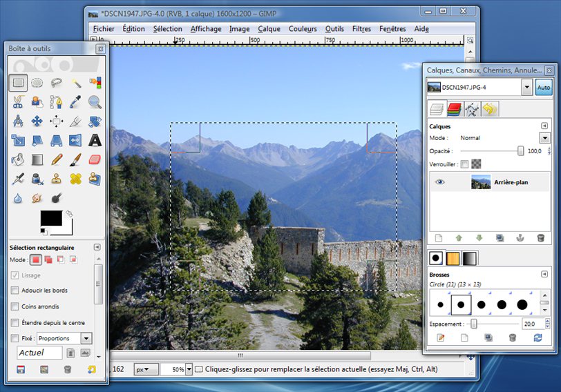Open the Proportions dropdown
Viewport: 561px width, 392px height.
pos(86,338)
